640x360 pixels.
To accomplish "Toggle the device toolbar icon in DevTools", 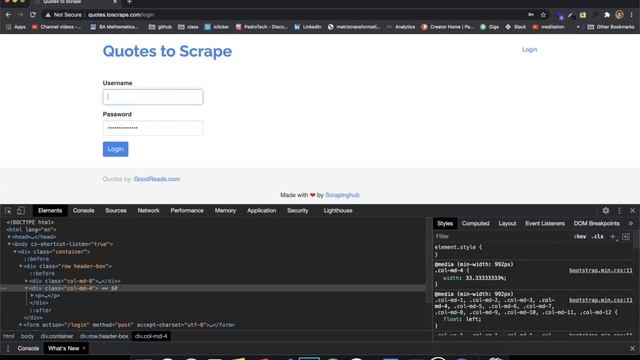I will pos(20,211).
